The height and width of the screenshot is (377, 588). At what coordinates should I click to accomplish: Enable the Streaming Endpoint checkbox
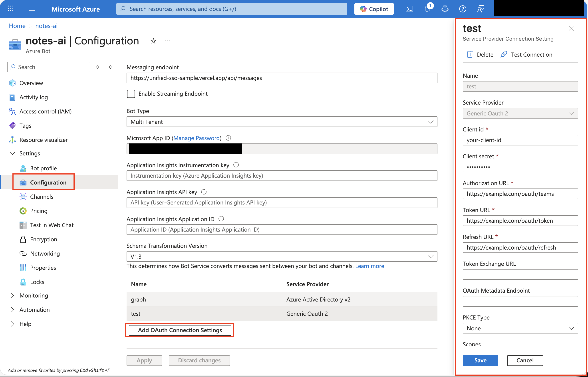tap(131, 94)
